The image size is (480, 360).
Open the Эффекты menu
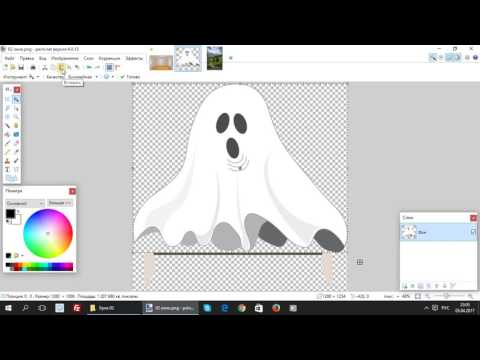point(134,58)
